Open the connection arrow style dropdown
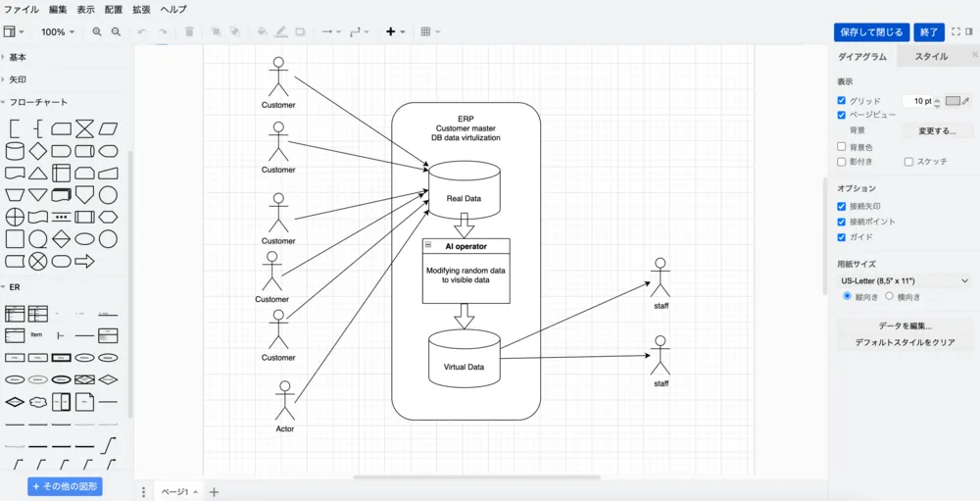This screenshot has height=501, width=980. click(x=331, y=32)
